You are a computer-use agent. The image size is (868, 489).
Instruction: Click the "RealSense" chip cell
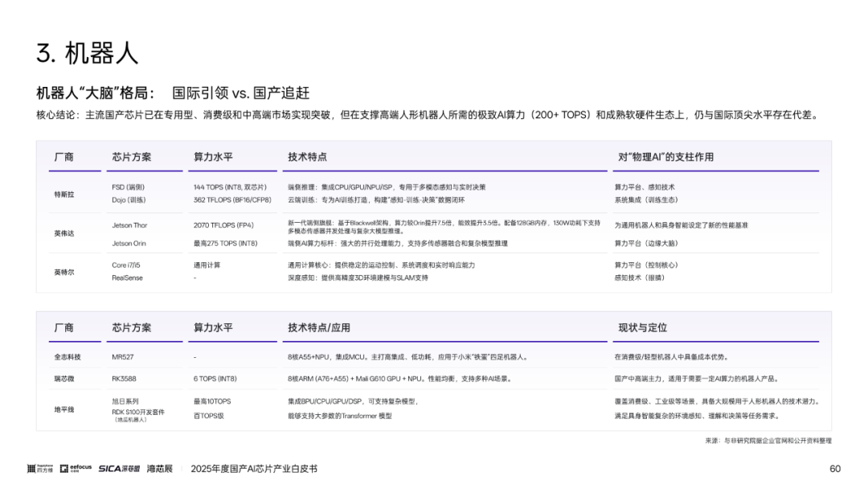click(127, 278)
